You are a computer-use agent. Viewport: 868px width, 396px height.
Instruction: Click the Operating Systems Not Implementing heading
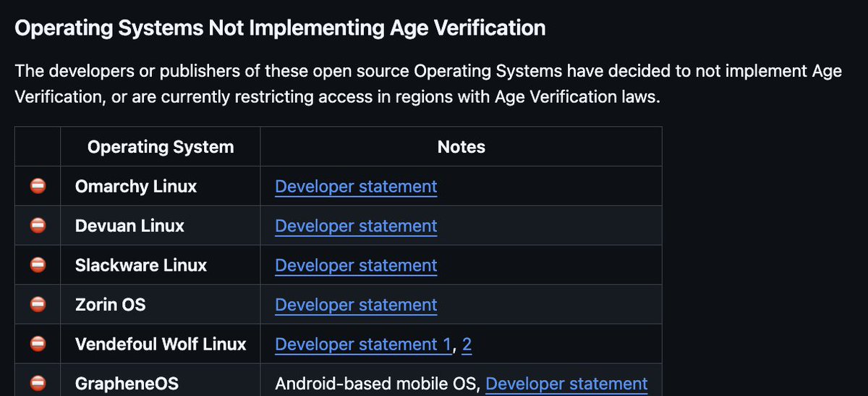(280, 28)
